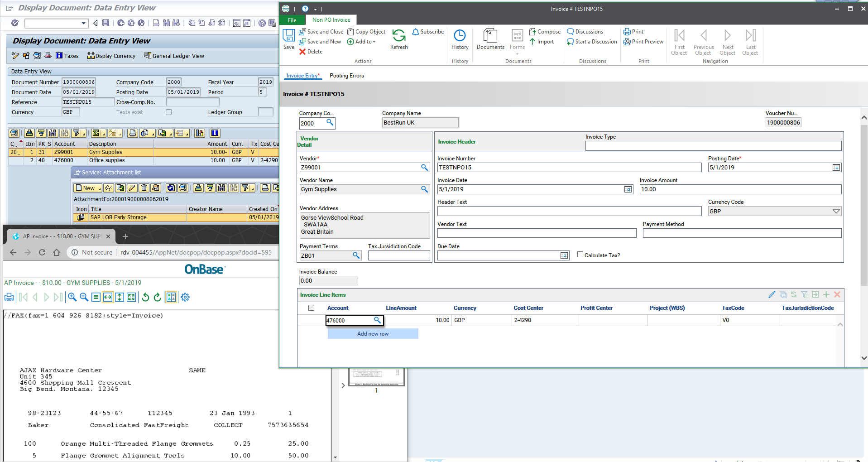868x462 pixels.
Task: Click the red X delete line item icon
Action: tap(837, 294)
